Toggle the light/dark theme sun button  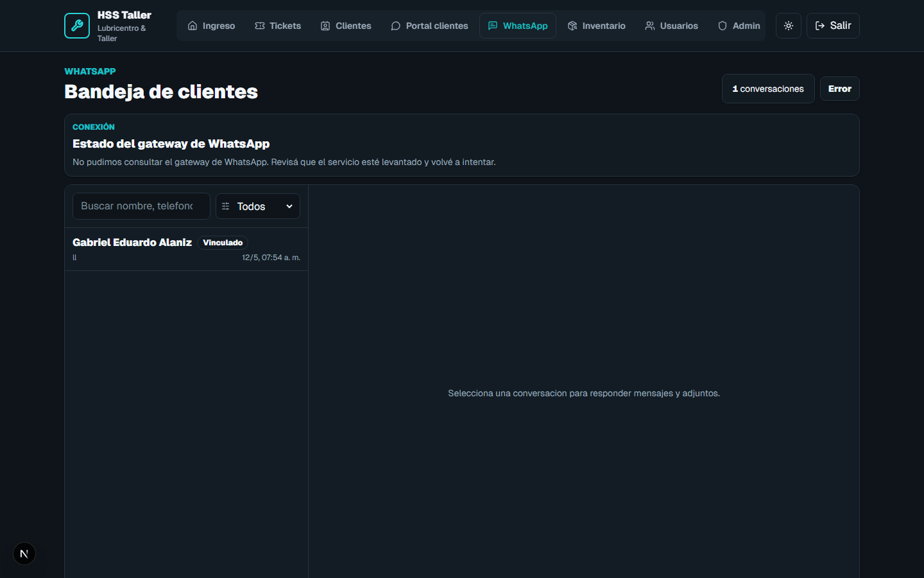pyautogui.click(x=789, y=26)
